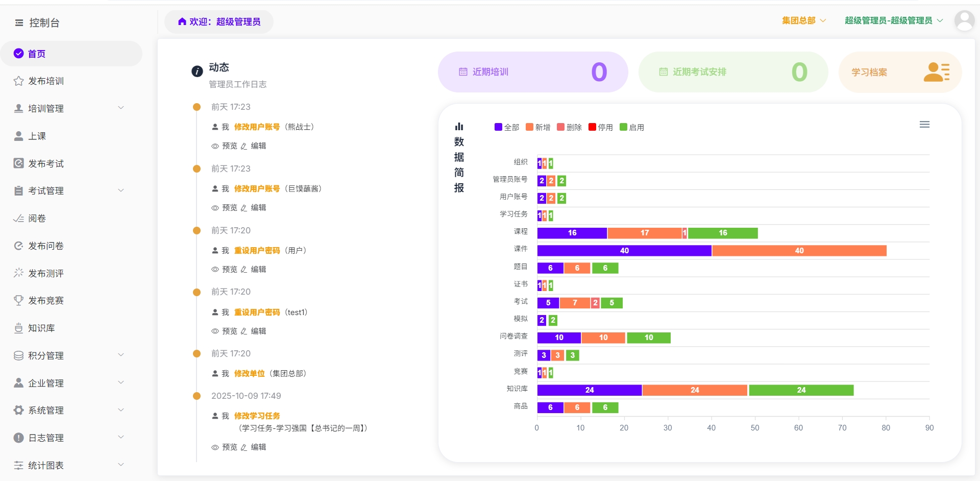Click the chart options menu icon

click(924, 125)
